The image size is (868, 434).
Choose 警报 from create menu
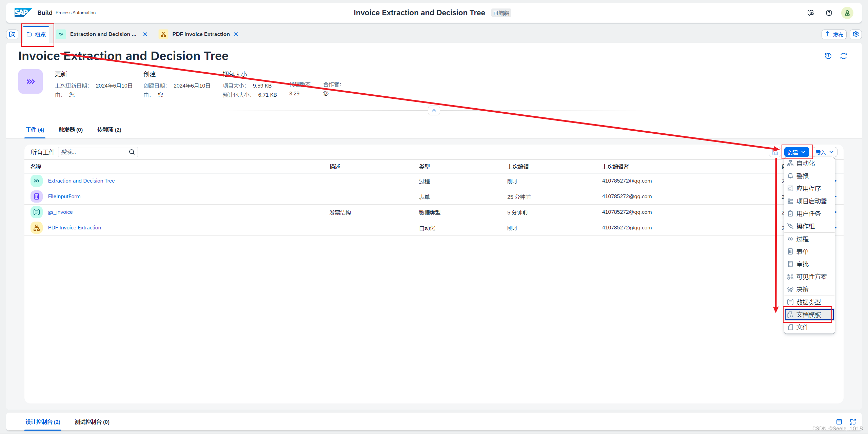810,176
